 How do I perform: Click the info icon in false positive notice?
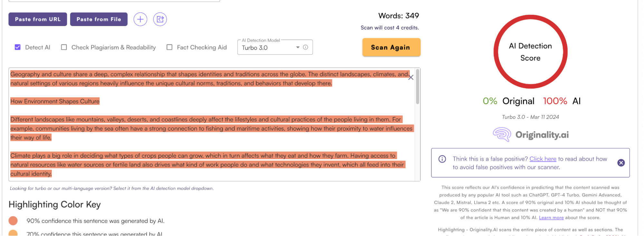coord(442,159)
